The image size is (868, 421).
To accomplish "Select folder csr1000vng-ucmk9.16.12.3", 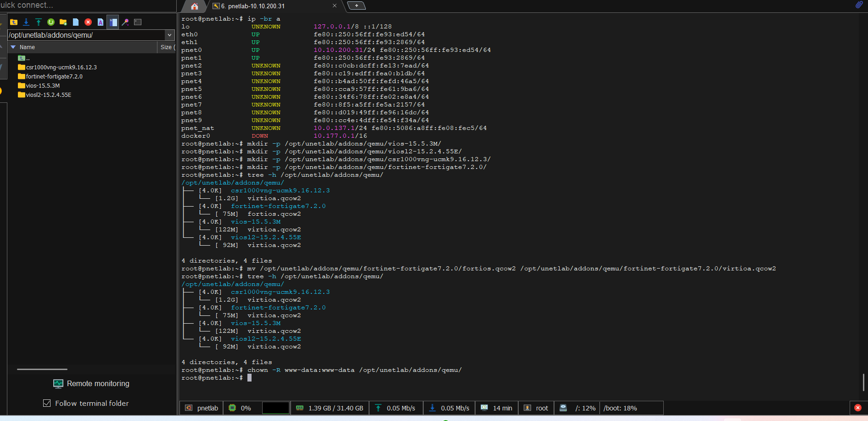I will tap(57, 67).
